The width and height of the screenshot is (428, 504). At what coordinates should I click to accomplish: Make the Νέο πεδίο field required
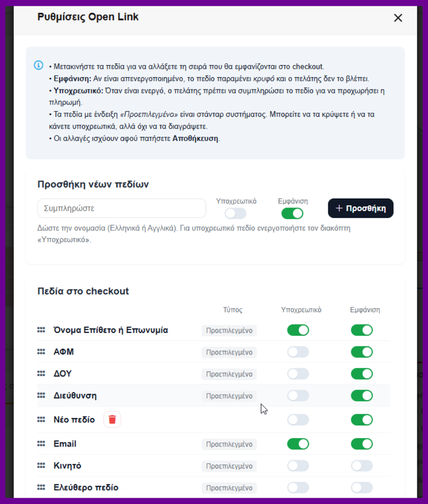tap(298, 420)
